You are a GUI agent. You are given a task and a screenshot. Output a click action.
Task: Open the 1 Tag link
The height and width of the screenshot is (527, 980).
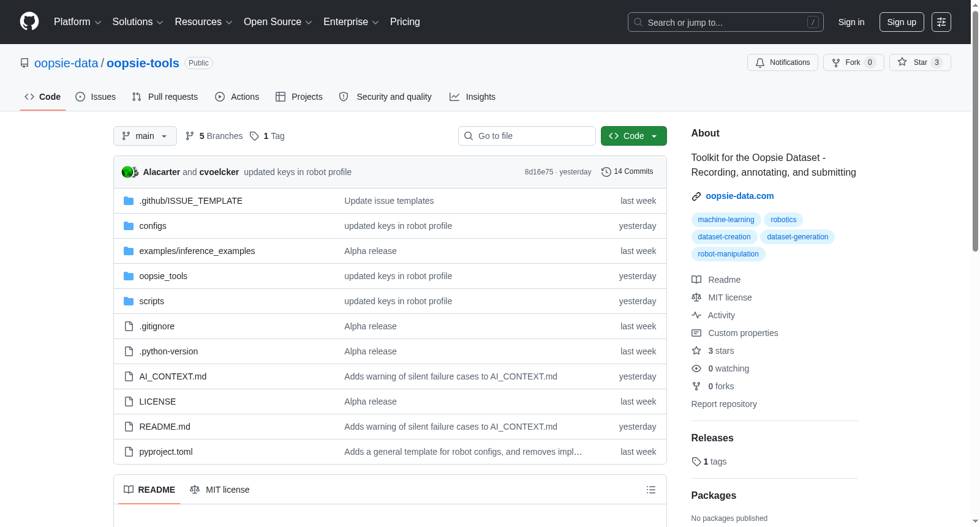coord(267,136)
